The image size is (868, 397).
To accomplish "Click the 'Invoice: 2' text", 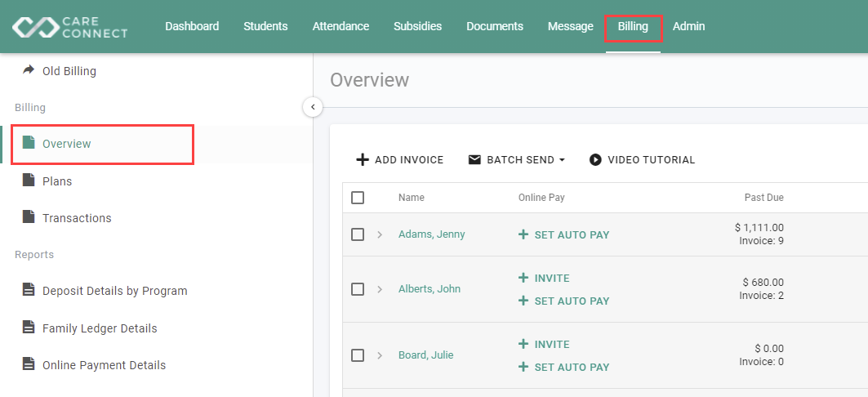I will (x=762, y=296).
